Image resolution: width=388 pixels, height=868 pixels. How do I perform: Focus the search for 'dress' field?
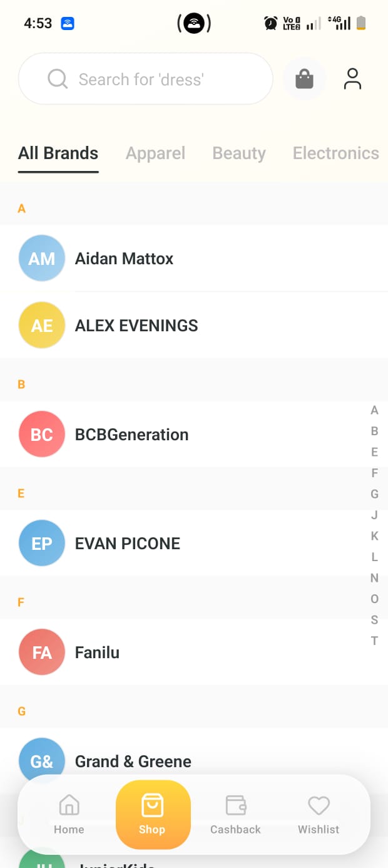point(145,79)
